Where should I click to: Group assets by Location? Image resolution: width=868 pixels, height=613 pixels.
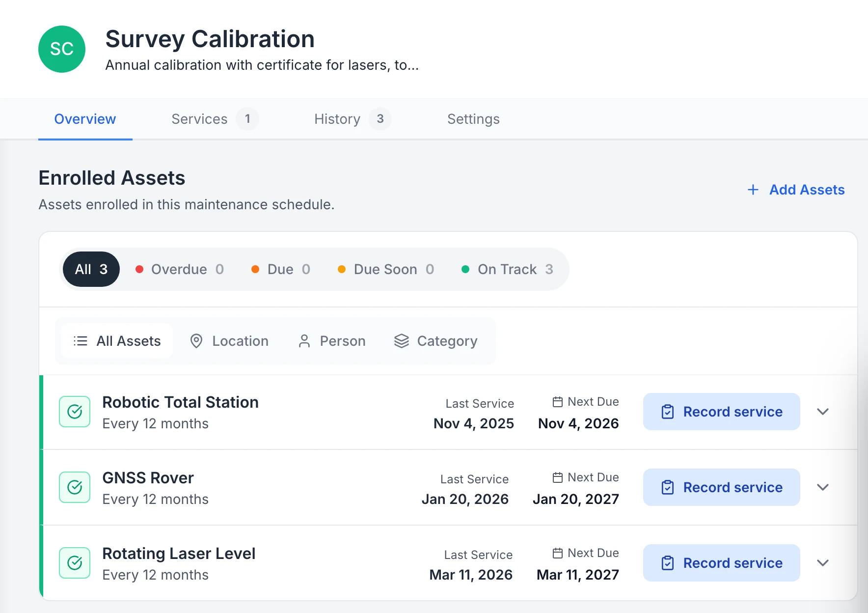click(229, 341)
